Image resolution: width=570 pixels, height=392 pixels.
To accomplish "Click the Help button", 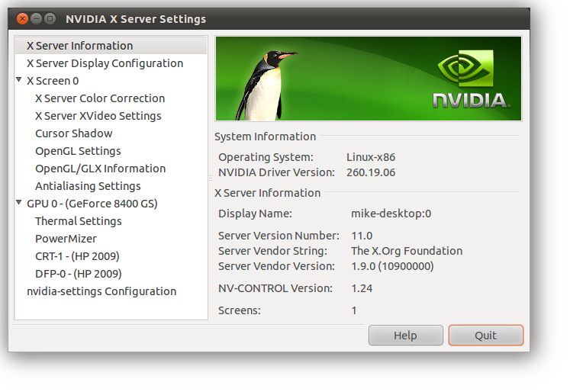I will [x=405, y=336].
